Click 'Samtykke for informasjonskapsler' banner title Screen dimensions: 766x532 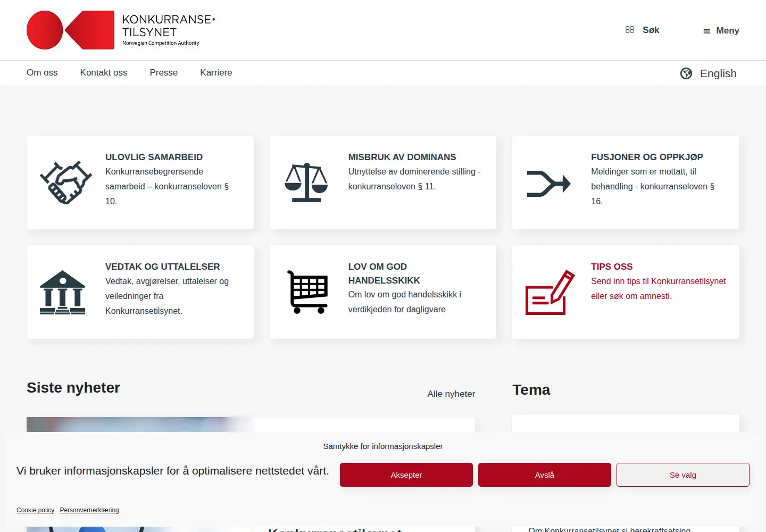(x=383, y=446)
